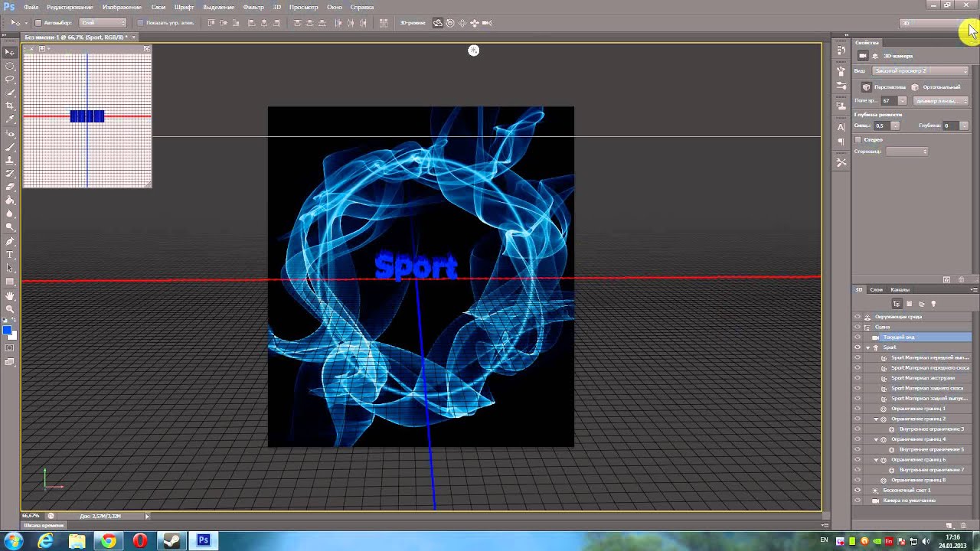This screenshot has height=551, width=980.
Task: Open Opera from the taskbar
Action: pyautogui.click(x=140, y=541)
